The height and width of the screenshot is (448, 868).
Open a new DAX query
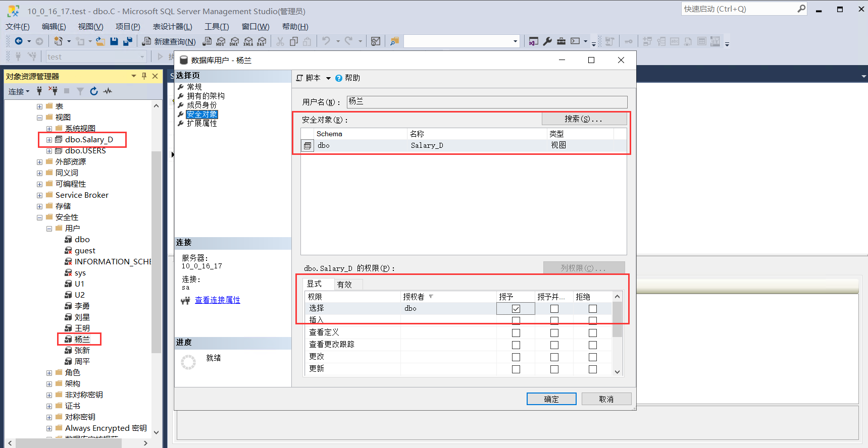coord(262,41)
